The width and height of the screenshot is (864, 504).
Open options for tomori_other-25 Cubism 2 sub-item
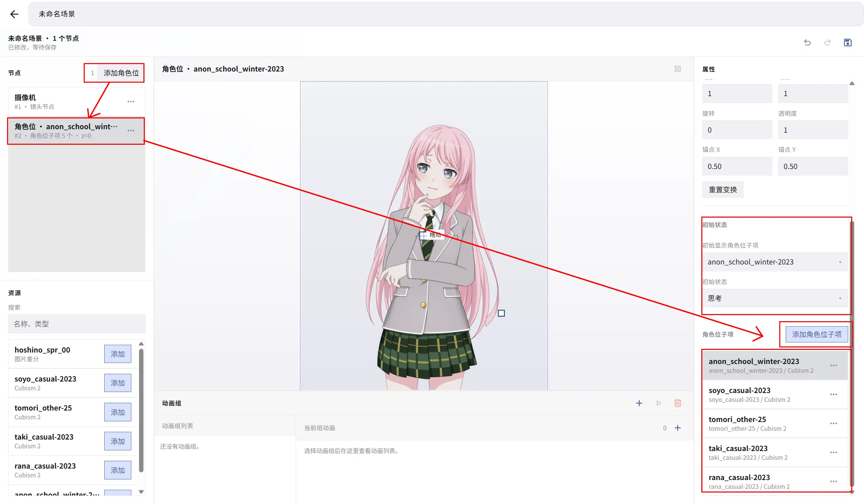pos(834,424)
